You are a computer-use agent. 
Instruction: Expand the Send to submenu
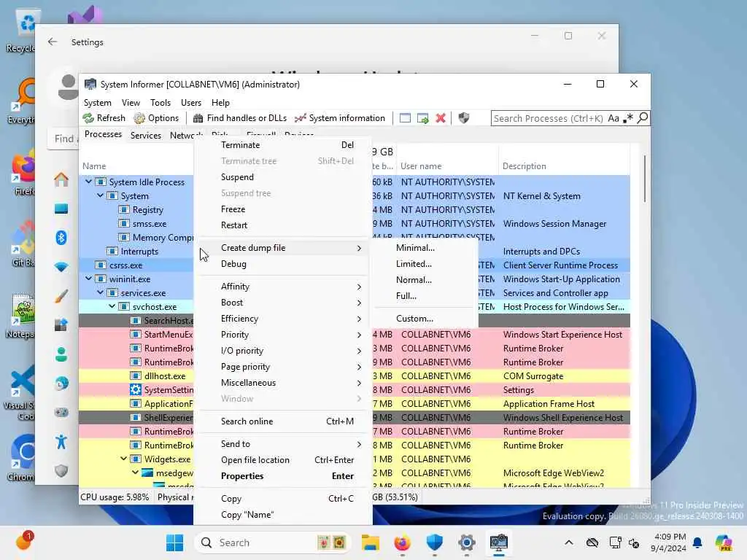click(283, 444)
